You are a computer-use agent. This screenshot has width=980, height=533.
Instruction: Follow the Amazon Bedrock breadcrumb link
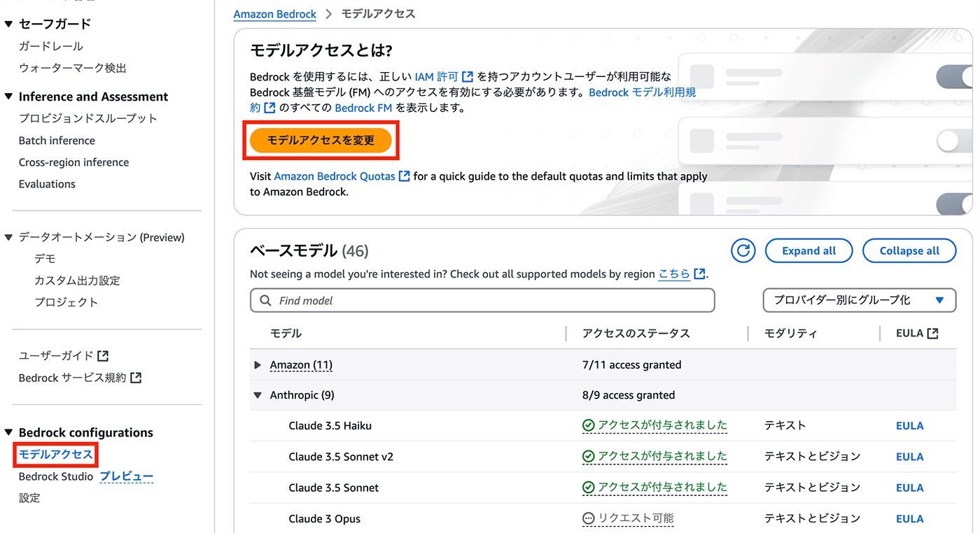tap(275, 14)
